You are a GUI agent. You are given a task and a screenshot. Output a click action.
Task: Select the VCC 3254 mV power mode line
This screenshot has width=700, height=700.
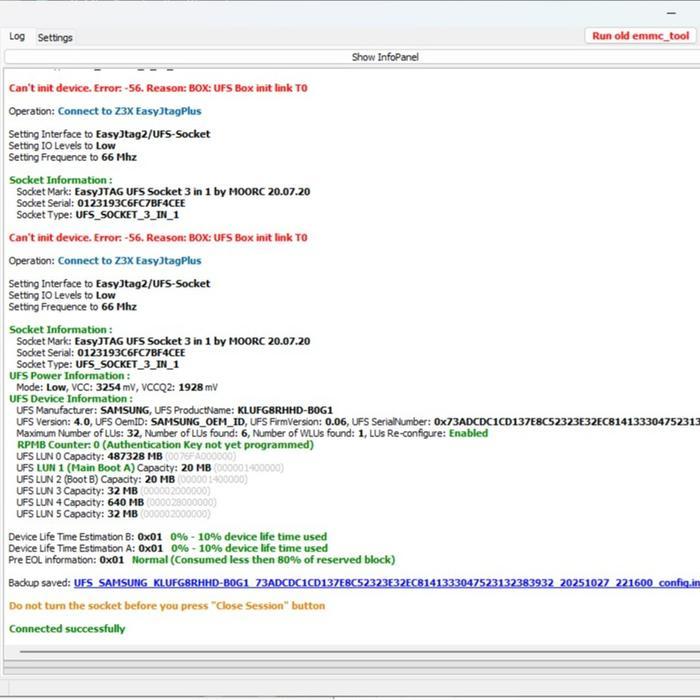(x=117, y=388)
